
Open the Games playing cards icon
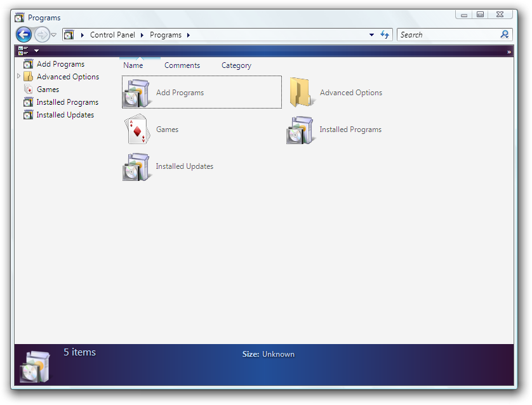coord(136,129)
